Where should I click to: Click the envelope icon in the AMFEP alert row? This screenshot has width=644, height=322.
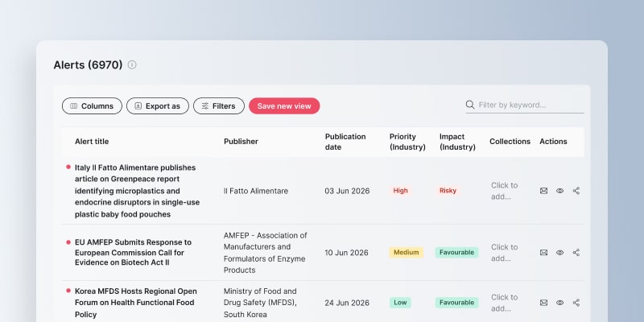(x=544, y=253)
